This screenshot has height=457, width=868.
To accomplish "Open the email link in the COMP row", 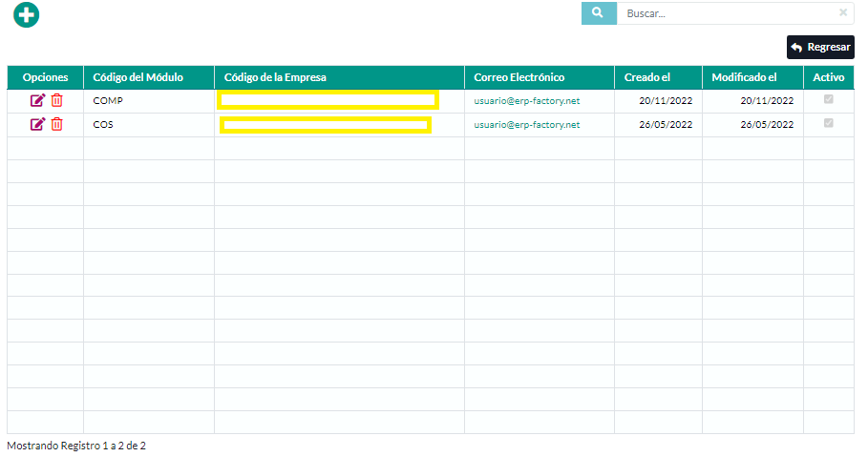I will click(x=526, y=100).
